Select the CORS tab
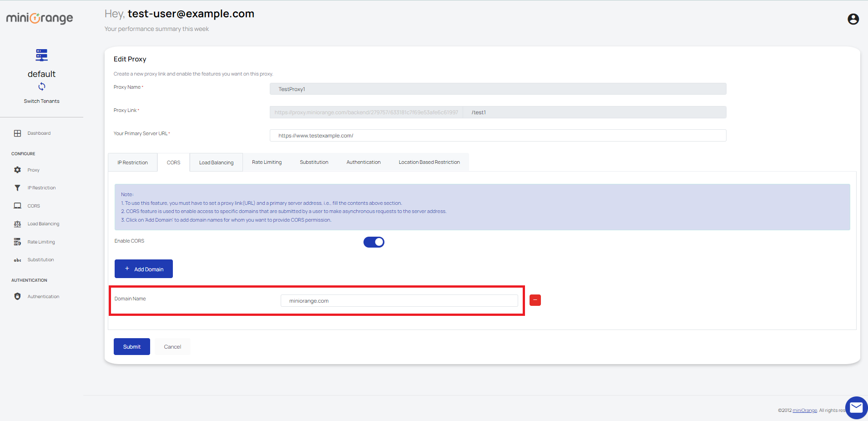The width and height of the screenshot is (868, 421). pyautogui.click(x=173, y=162)
